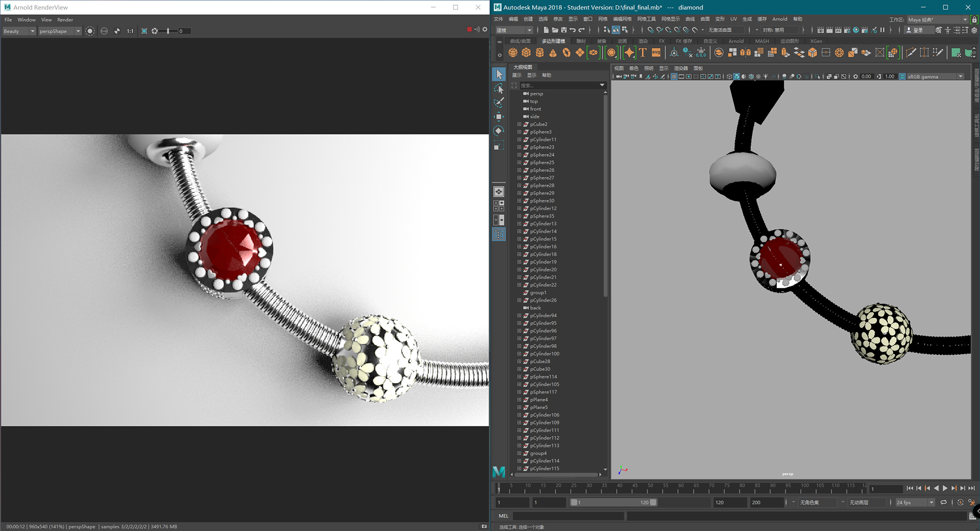Image resolution: width=980 pixels, height=531 pixels.
Task: Select the arrow Select tool in toolbox
Action: coord(499,74)
